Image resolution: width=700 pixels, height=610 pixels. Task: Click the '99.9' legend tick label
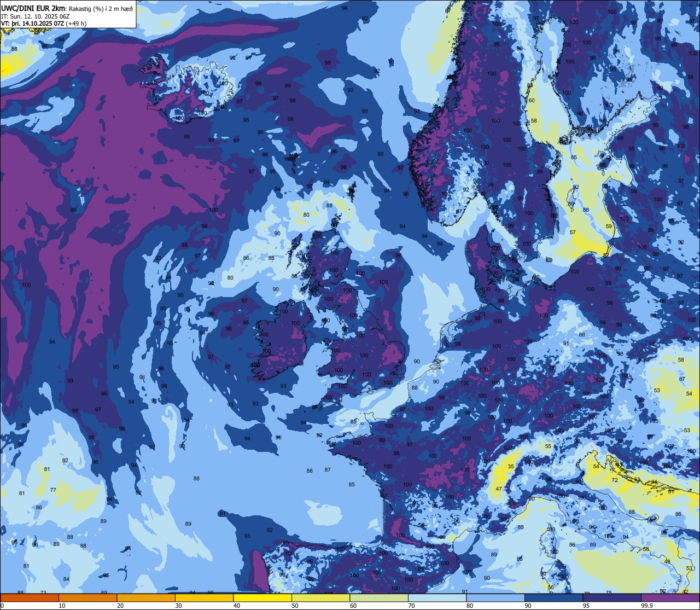(x=646, y=606)
